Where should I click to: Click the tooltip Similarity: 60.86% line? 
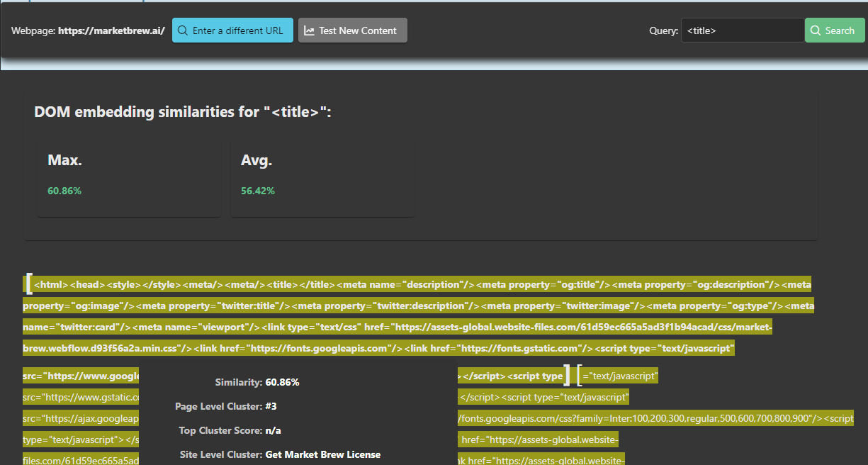tap(257, 382)
